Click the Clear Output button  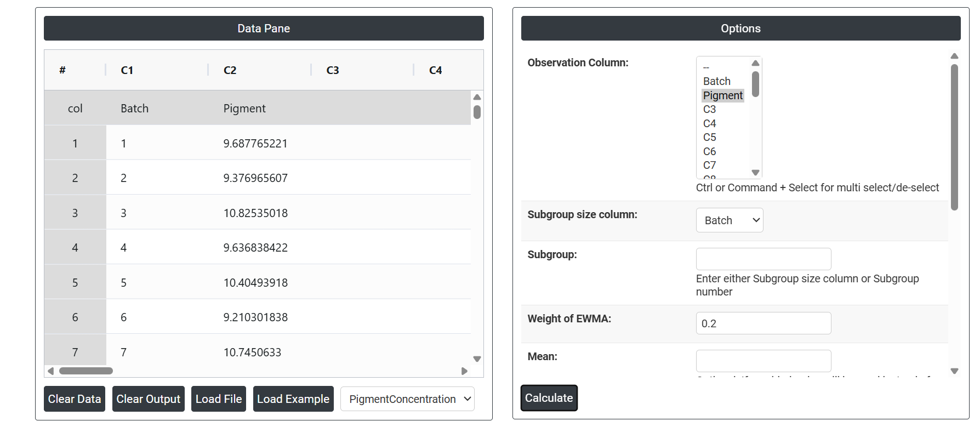point(148,399)
